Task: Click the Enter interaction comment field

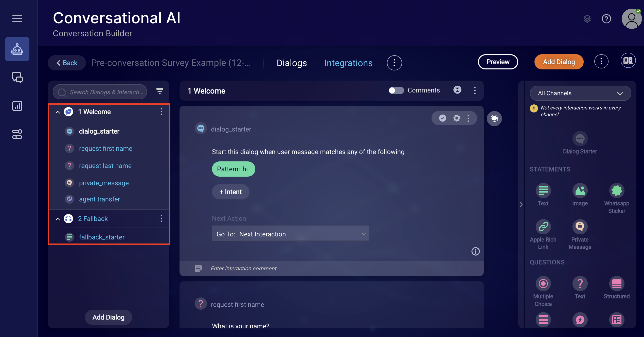Action: (279, 268)
